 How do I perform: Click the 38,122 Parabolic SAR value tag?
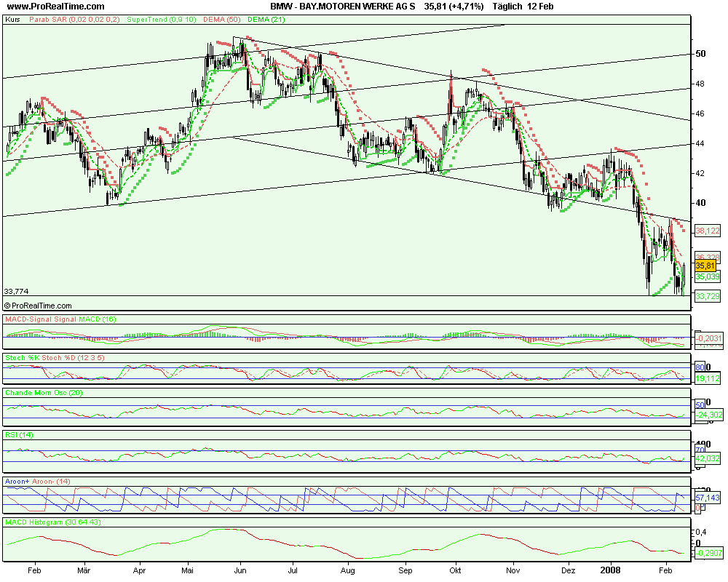click(708, 231)
